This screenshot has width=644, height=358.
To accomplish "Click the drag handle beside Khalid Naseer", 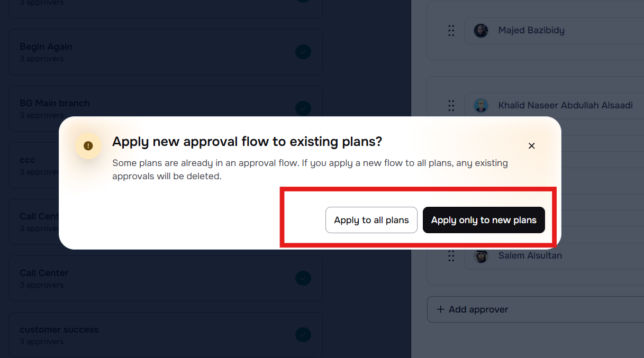I will [x=451, y=106].
